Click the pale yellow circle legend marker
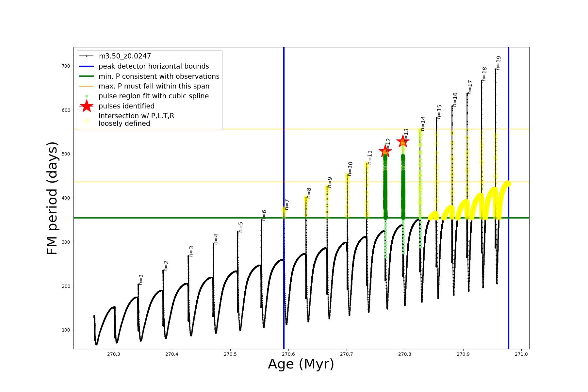 tap(87, 121)
